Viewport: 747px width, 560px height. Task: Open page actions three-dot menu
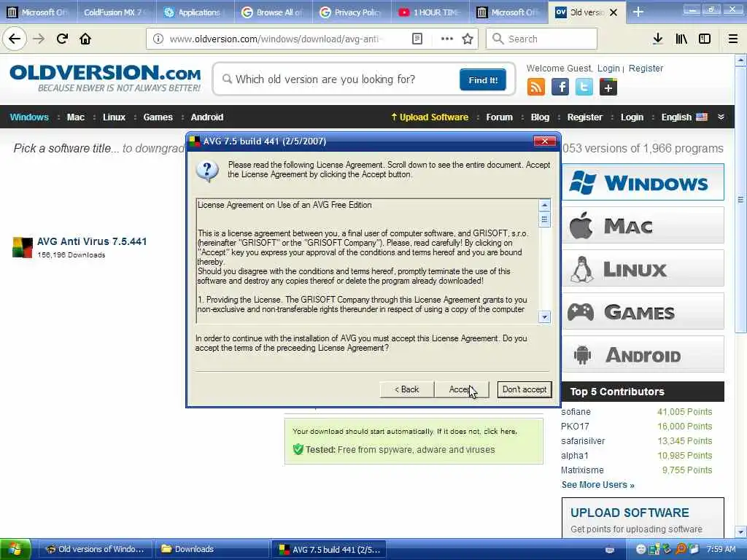click(x=447, y=39)
